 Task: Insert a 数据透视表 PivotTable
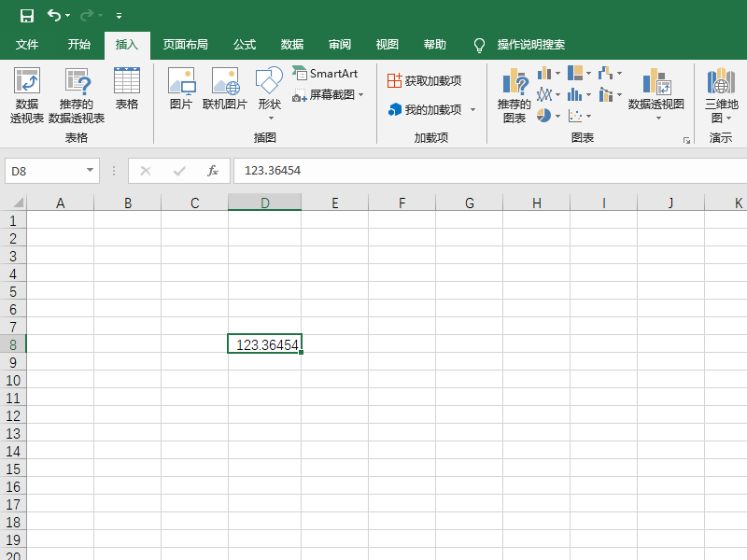pos(27,95)
